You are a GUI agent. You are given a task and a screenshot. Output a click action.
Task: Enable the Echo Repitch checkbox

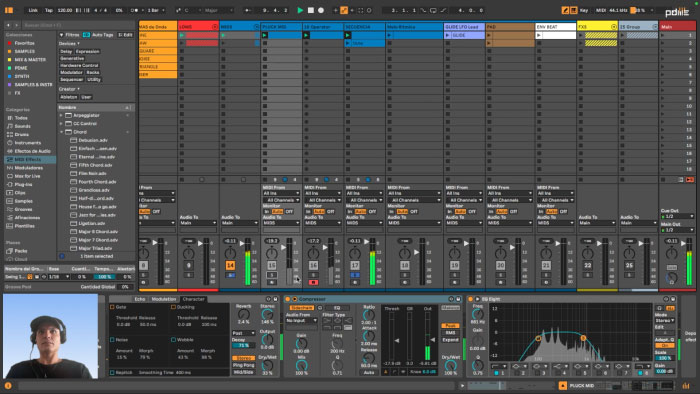coord(112,372)
